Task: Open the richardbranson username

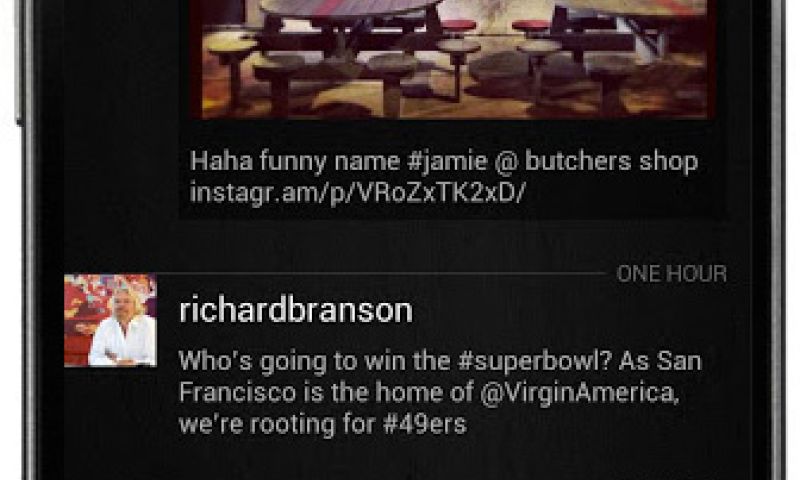Action: [x=296, y=310]
